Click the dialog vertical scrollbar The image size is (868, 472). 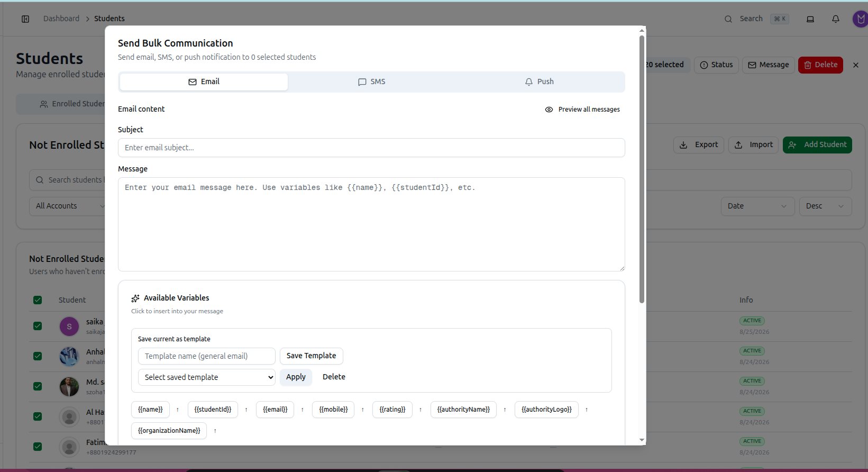(642, 169)
